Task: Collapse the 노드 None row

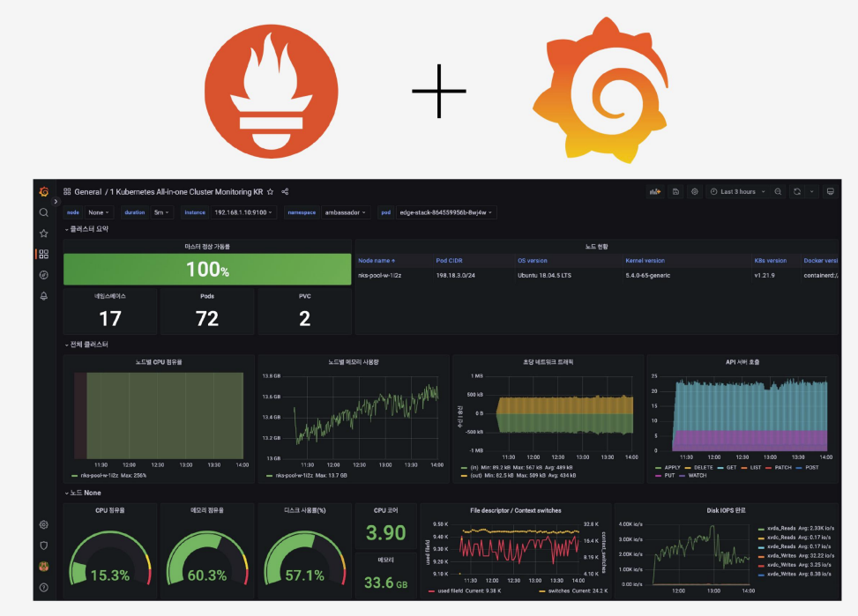Action: [x=83, y=493]
